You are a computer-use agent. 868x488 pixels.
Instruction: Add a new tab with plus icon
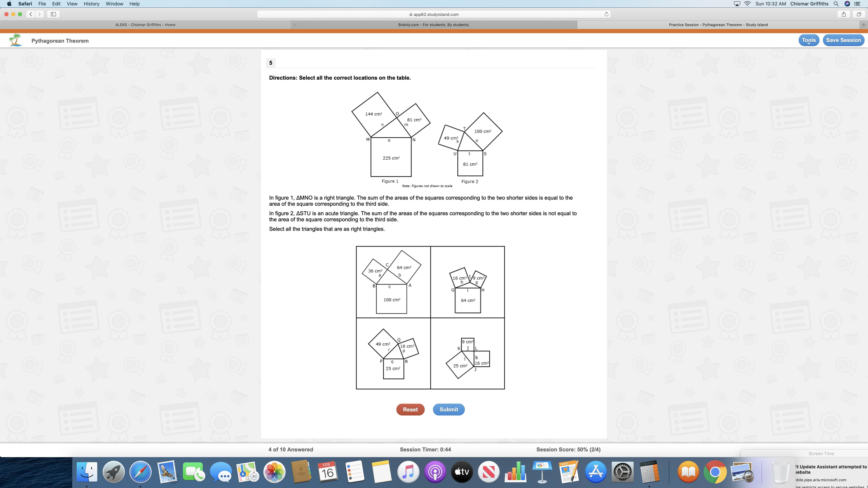(863, 25)
